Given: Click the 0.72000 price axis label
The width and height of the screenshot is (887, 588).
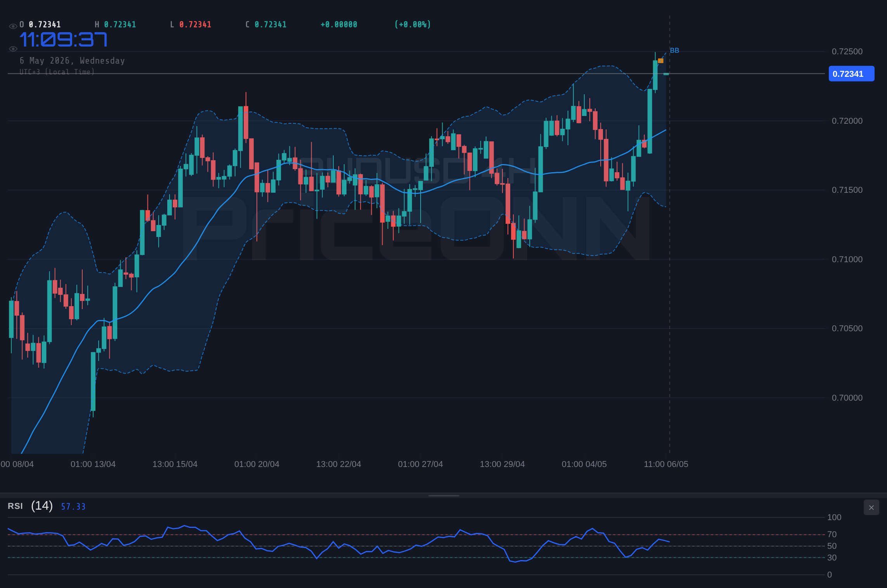Looking at the screenshot, I should (x=847, y=121).
